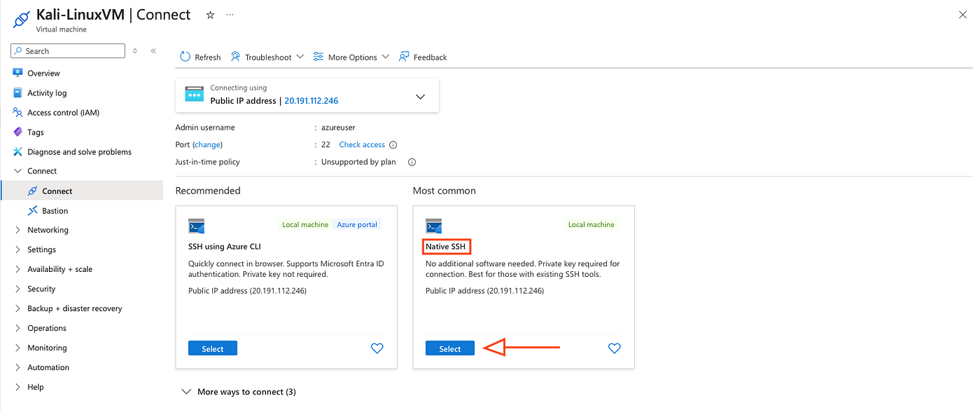Click the Connecting using network icon
The image size is (980, 410).
point(194,94)
